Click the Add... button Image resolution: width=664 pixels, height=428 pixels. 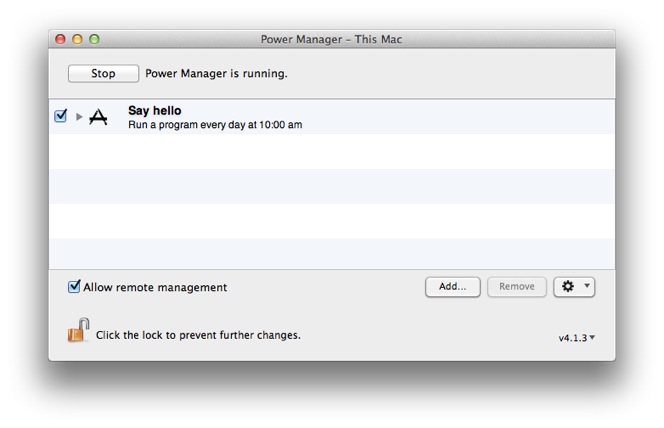point(453,287)
